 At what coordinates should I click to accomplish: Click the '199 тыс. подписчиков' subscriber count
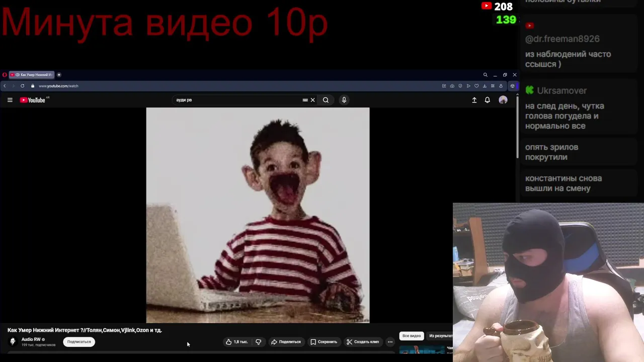(38, 345)
